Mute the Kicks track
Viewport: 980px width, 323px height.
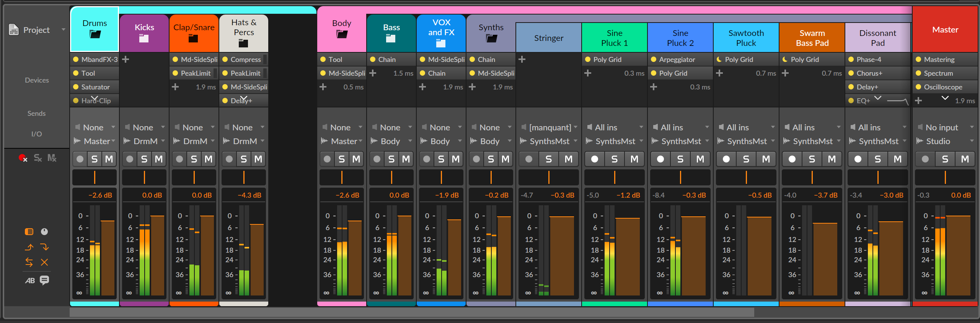(x=159, y=159)
